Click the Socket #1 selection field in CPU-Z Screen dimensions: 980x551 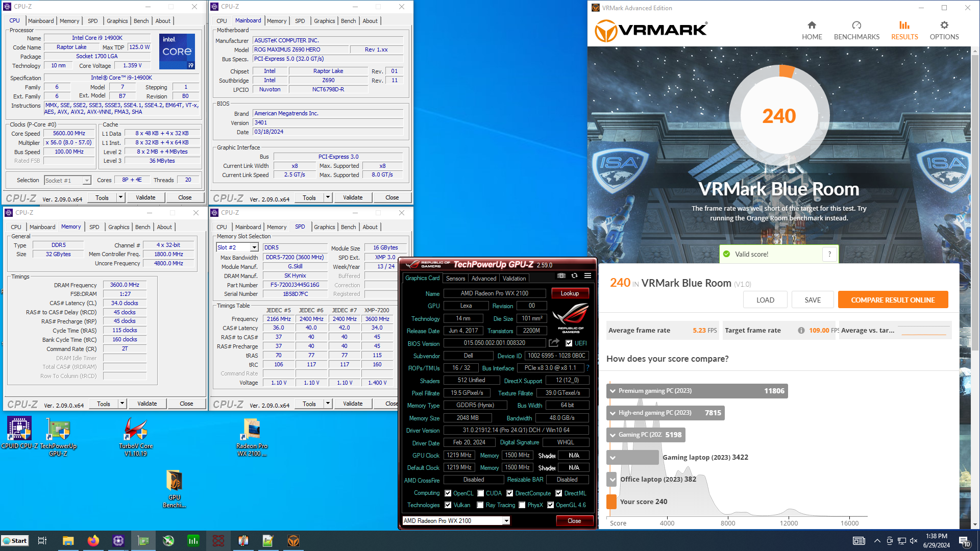67,181
